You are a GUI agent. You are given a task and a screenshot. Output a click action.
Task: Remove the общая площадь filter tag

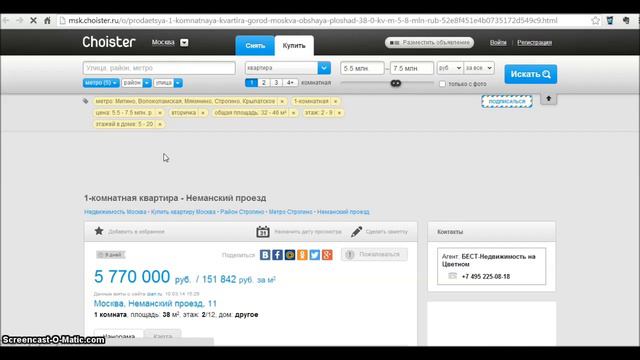[293, 113]
